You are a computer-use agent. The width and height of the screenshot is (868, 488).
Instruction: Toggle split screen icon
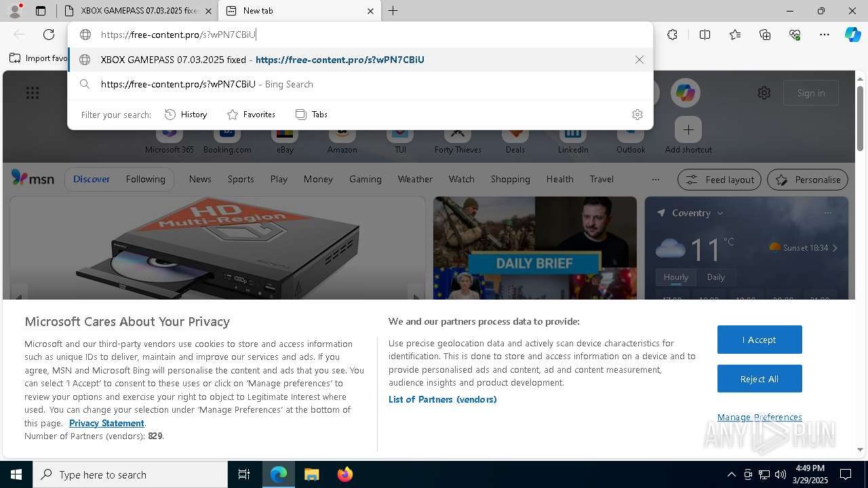click(705, 35)
